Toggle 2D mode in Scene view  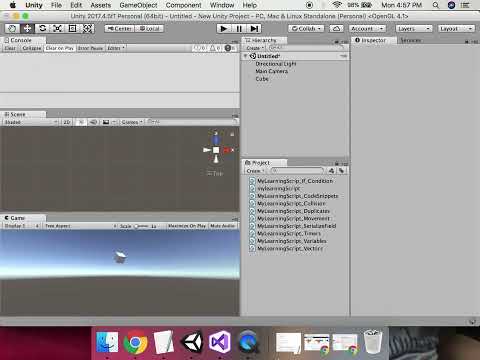(67, 122)
